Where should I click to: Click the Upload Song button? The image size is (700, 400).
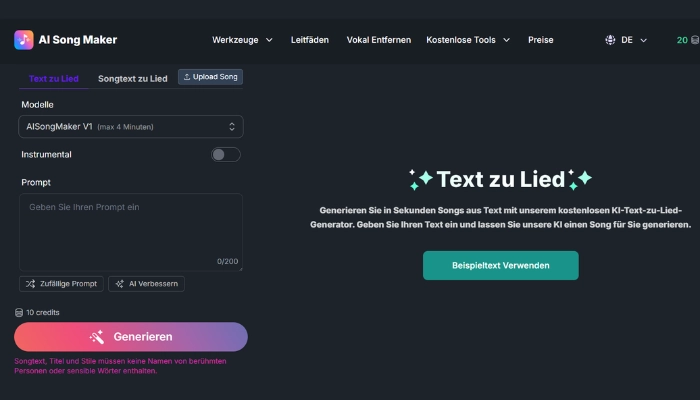(x=210, y=77)
